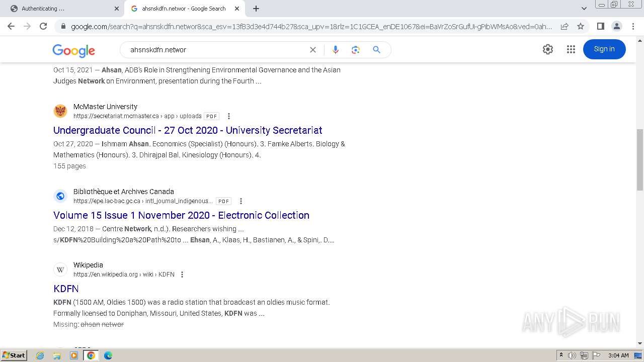644x362 pixels.
Task: Open Microsoft Edge from taskbar
Action: coord(108,355)
